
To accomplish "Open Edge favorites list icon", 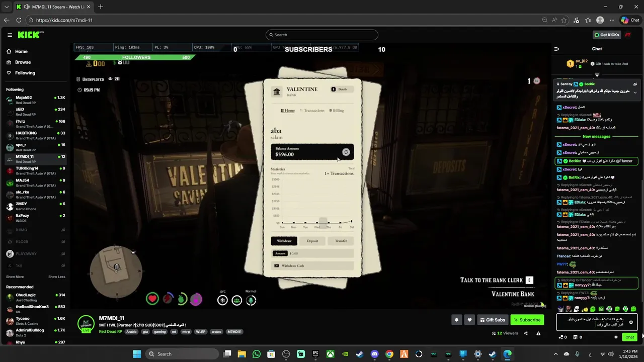I will (588, 20).
